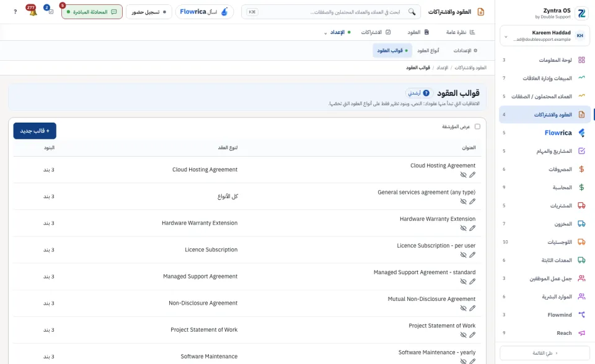The height and width of the screenshot is (364, 595).
Task: Click كل الأنواع contract type cell
Action: [x=227, y=196]
